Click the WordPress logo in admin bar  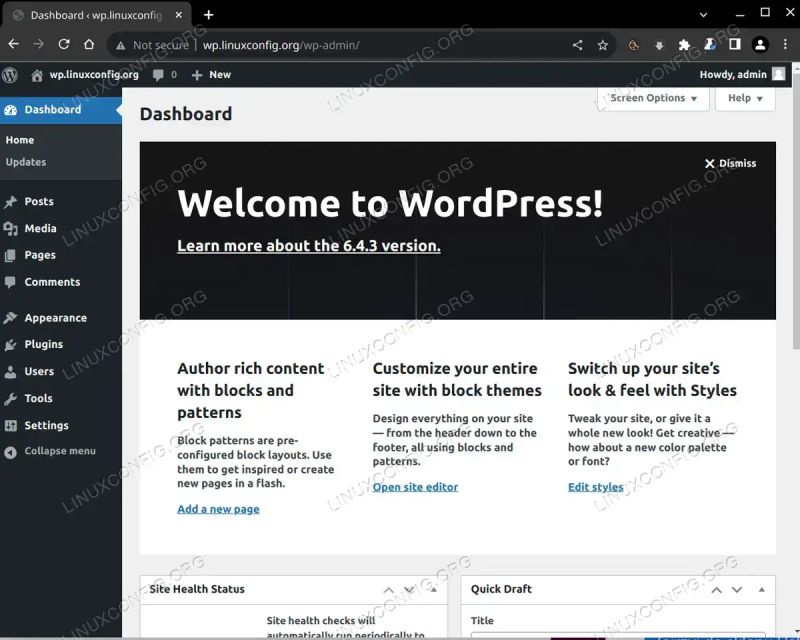11,75
